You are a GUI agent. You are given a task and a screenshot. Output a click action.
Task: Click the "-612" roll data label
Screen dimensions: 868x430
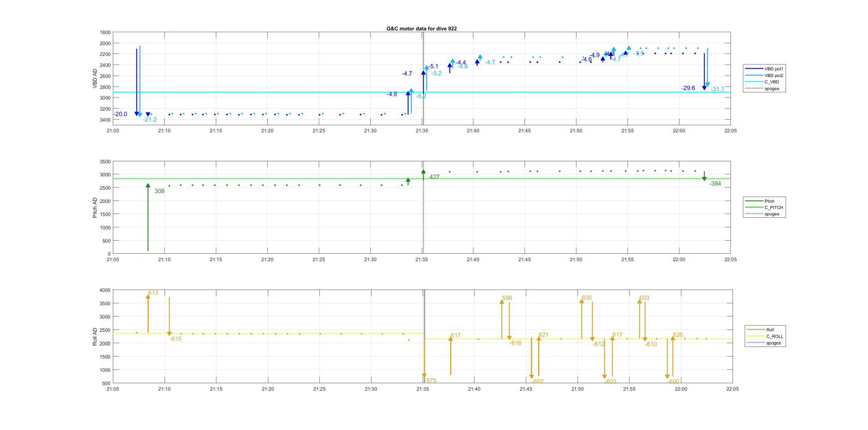tap(598, 344)
